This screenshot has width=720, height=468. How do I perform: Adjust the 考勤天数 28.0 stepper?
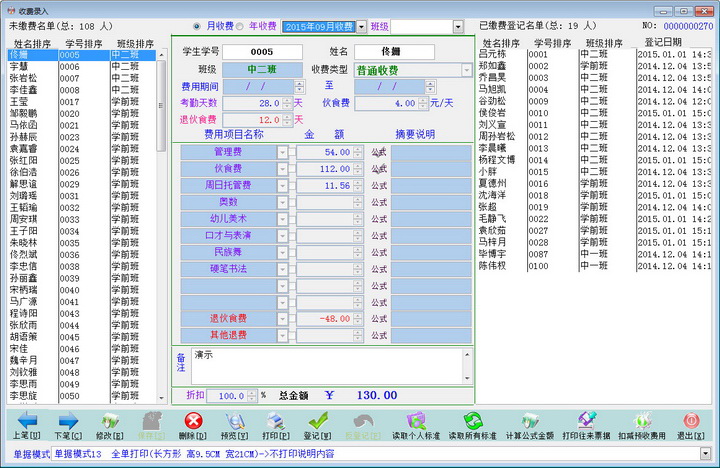287,103
